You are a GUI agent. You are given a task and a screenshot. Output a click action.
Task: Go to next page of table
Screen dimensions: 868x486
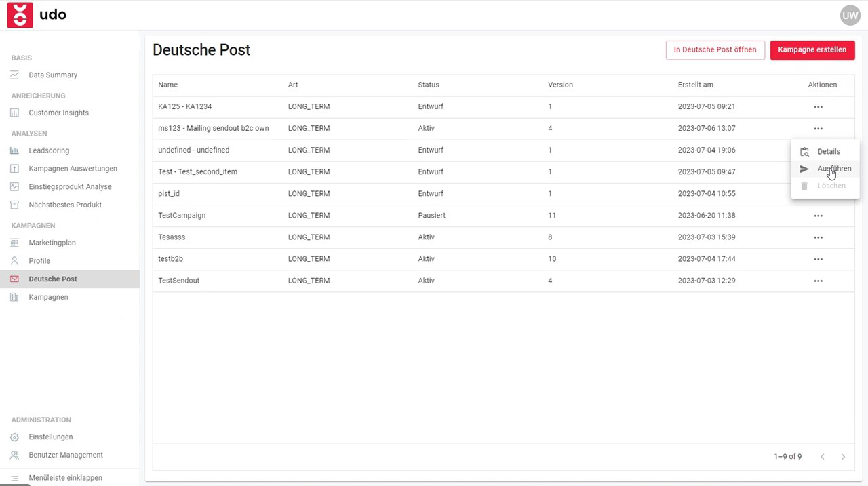843,457
